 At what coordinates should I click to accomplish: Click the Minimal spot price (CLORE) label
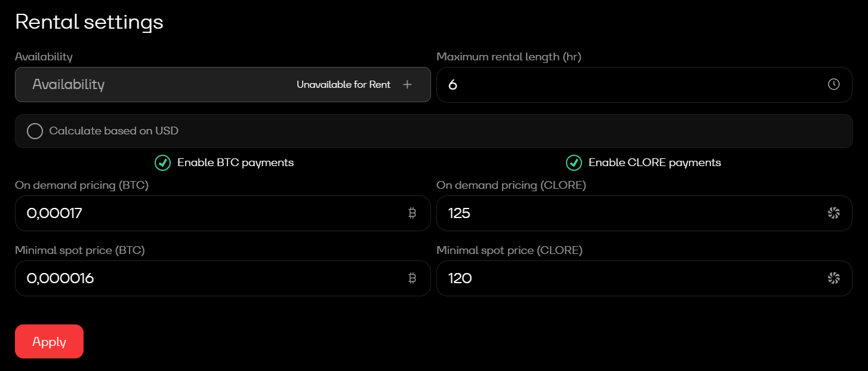tap(509, 250)
